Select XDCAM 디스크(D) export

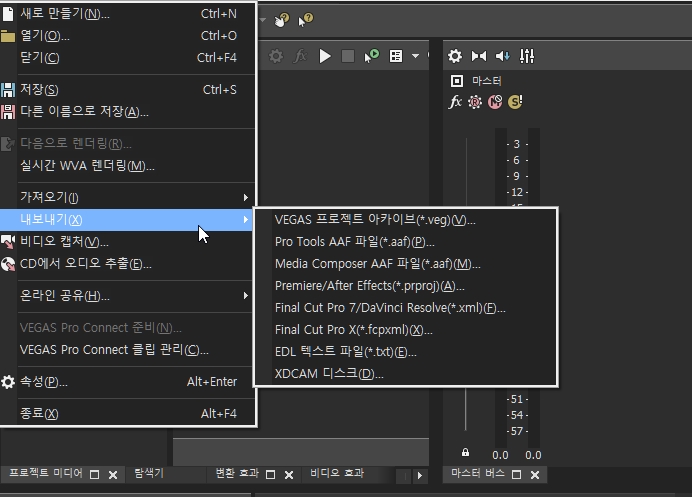click(406, 374)
